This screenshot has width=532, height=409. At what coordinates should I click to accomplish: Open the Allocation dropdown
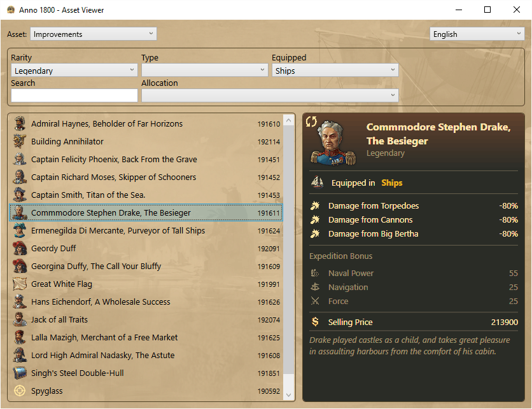pyautogui.click(x=270, y=95)
